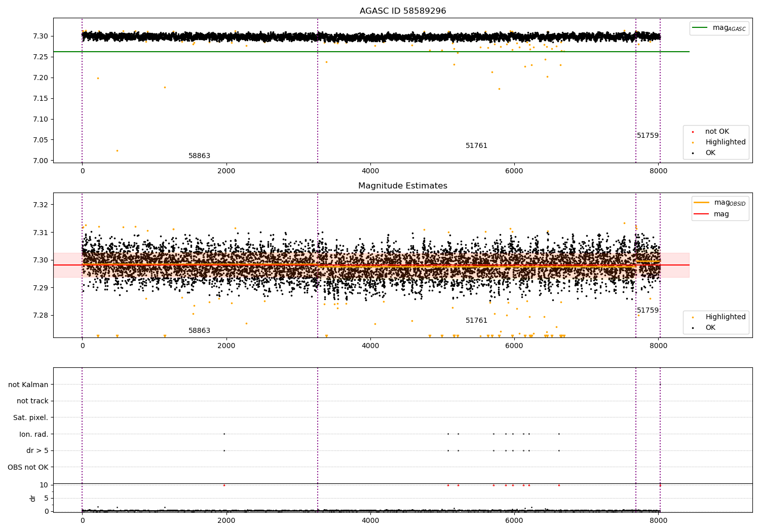This screenshot has height=532, width=760.
Task: Select the 'OBS not OK' row label
Action: point(28,467)
